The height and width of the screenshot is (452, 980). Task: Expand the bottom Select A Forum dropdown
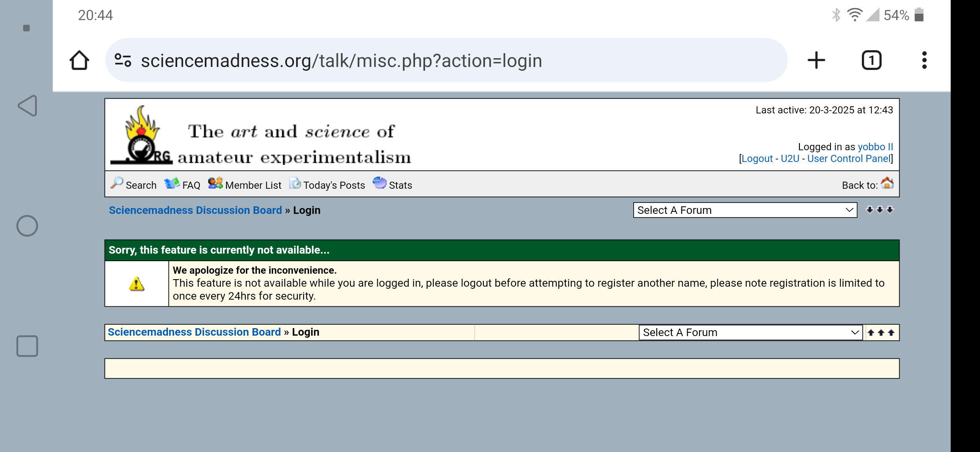[x=750, y=333]
